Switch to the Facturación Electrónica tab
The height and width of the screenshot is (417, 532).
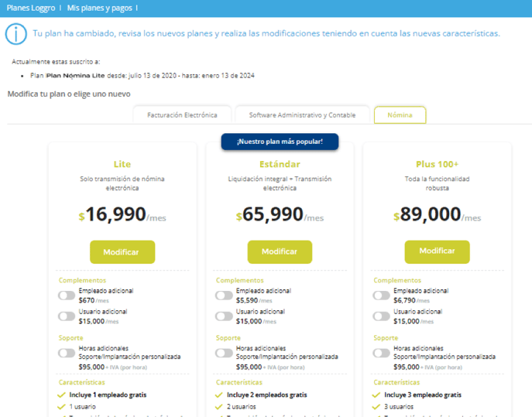(182, 115)
